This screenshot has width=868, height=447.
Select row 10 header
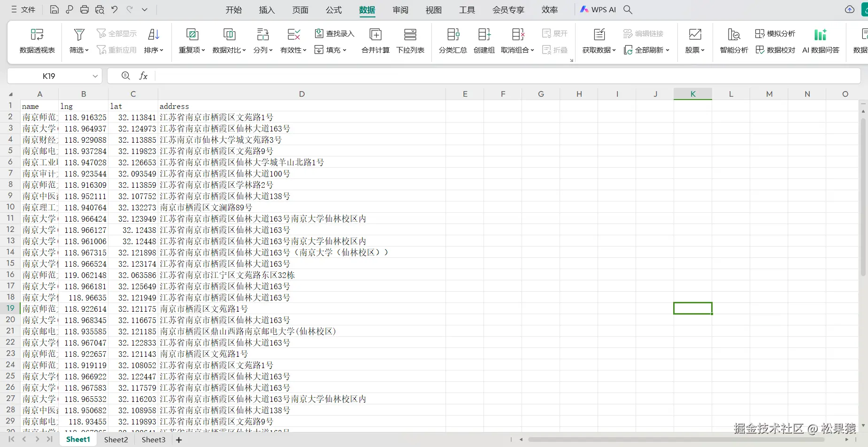(10, 207)
